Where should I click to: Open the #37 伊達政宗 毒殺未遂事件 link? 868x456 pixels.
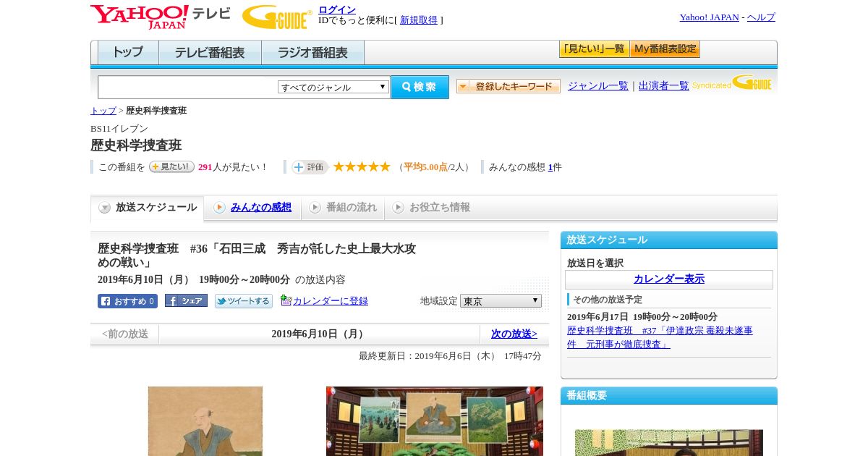(x=660, y=337)
